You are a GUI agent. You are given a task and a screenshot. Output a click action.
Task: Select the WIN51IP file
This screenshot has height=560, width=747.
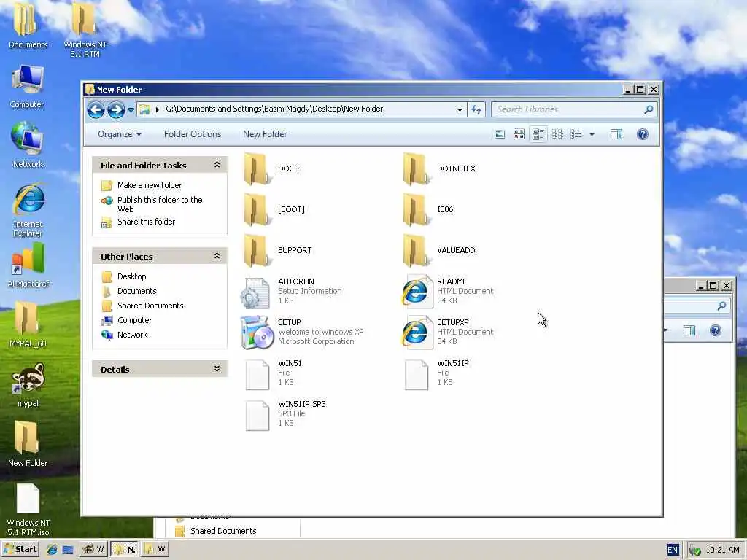[436, 373]
